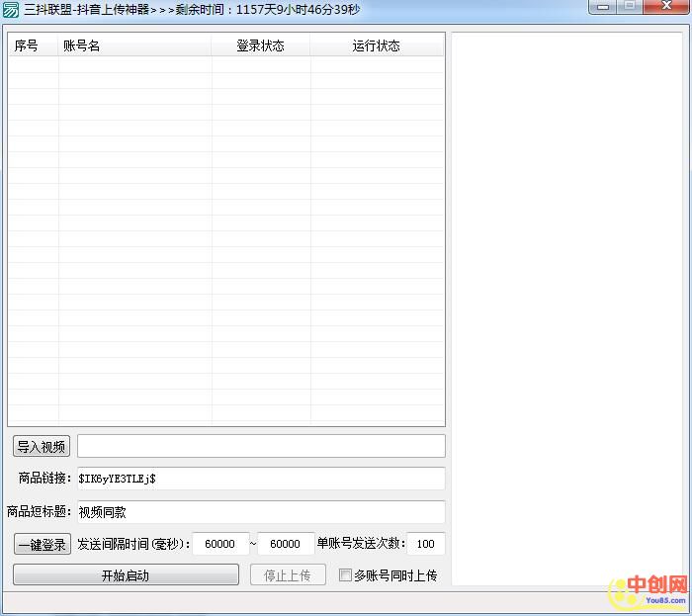
Task: Click the 商品链接 label
Action: pyautogui.click(x=44, y=478)
